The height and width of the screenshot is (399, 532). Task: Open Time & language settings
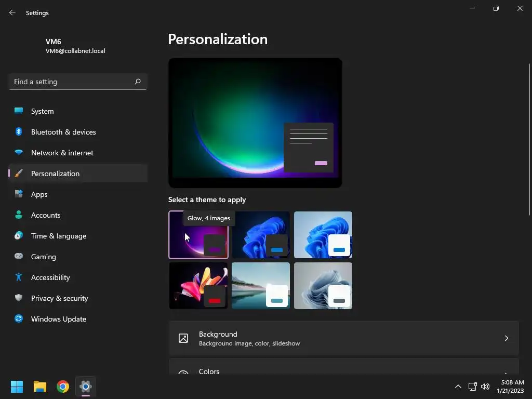[x=78, y=236]
